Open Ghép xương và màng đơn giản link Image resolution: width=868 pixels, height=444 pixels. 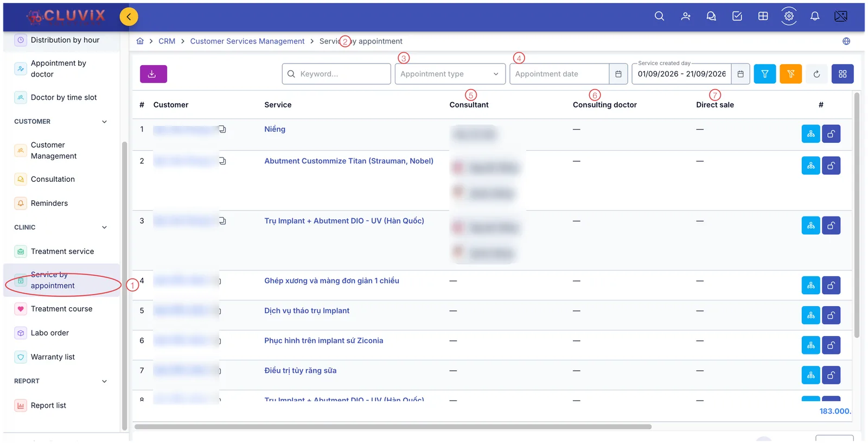[331, 281]
